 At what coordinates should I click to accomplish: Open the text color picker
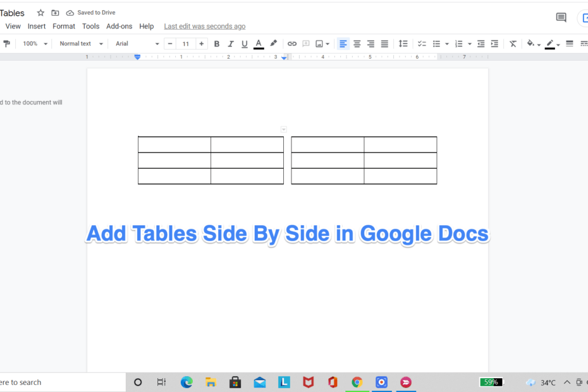pos(259,44)
